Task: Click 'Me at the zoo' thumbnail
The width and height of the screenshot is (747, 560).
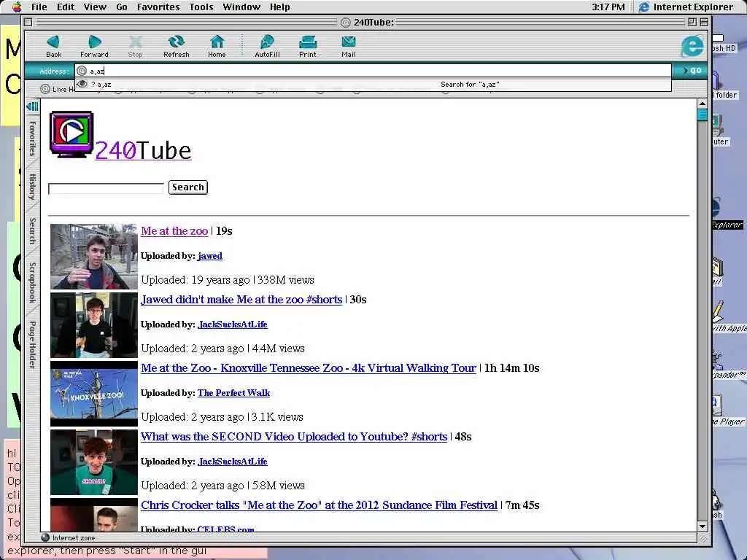Action: (94, 257)
